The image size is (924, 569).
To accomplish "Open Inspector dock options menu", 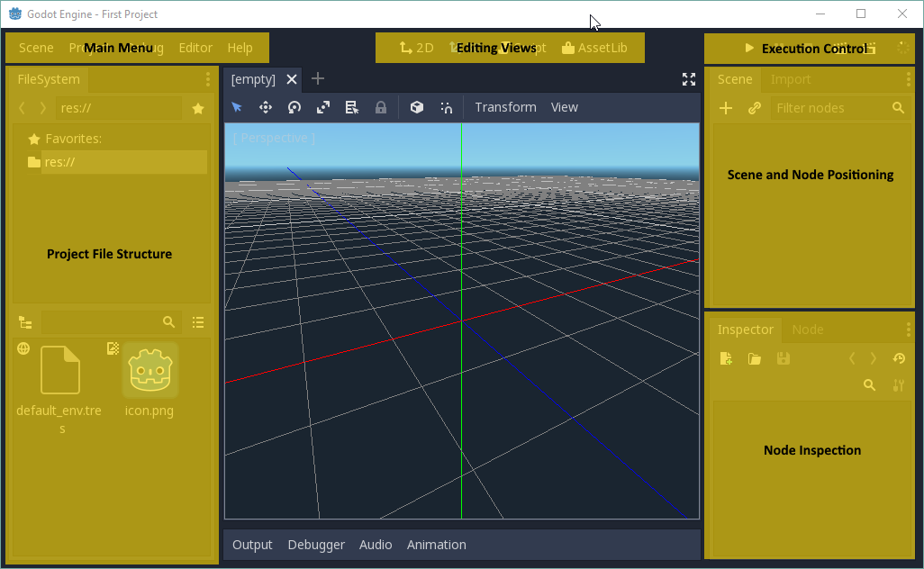I will (x=908, y=330).
